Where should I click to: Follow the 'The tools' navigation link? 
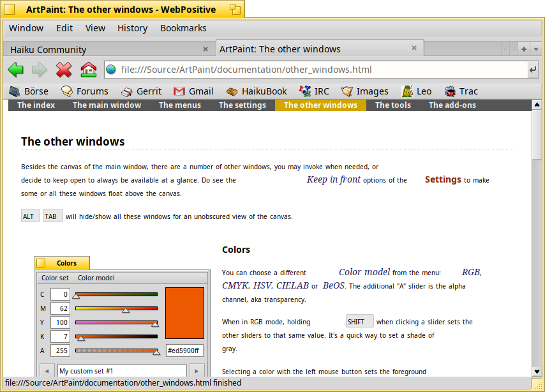tap(392, 105)
